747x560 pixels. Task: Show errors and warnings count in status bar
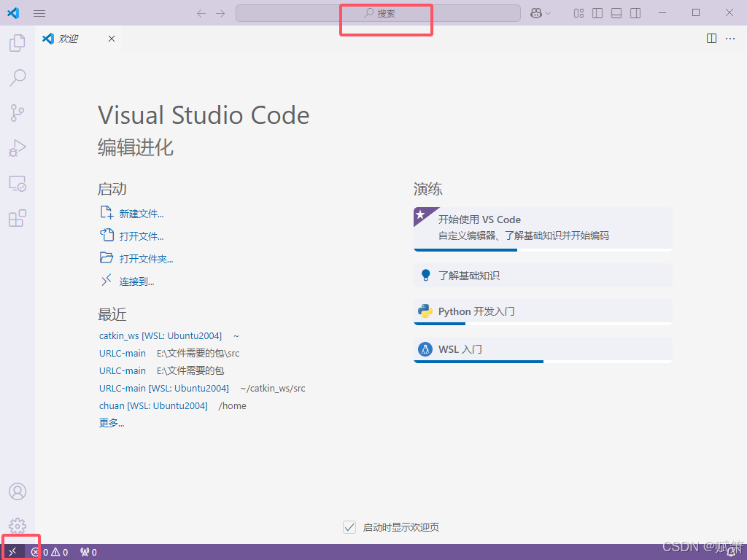50,553
